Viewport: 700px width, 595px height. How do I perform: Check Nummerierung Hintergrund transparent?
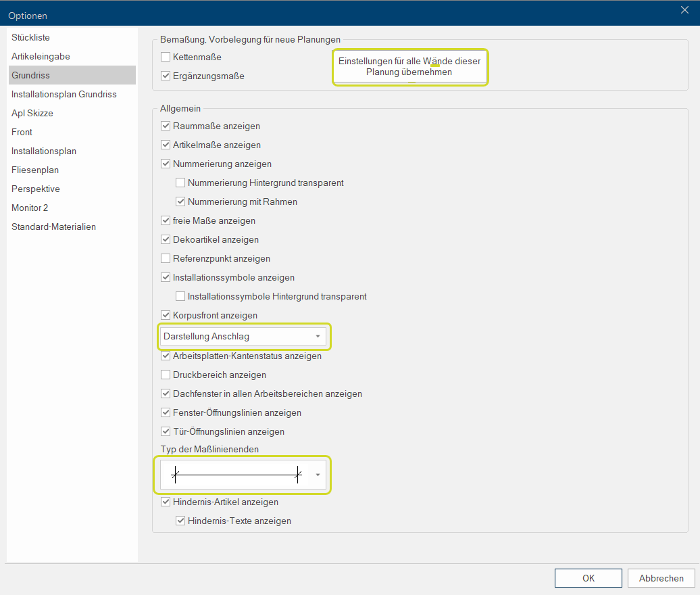(x=180, y=183)
